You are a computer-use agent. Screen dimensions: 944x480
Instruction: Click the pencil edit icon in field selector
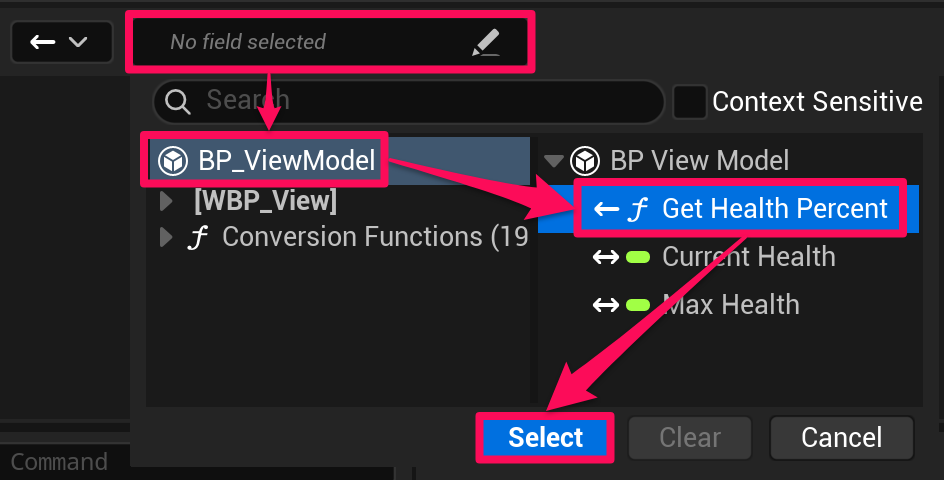pyautogui.click(x=484, y=42)
